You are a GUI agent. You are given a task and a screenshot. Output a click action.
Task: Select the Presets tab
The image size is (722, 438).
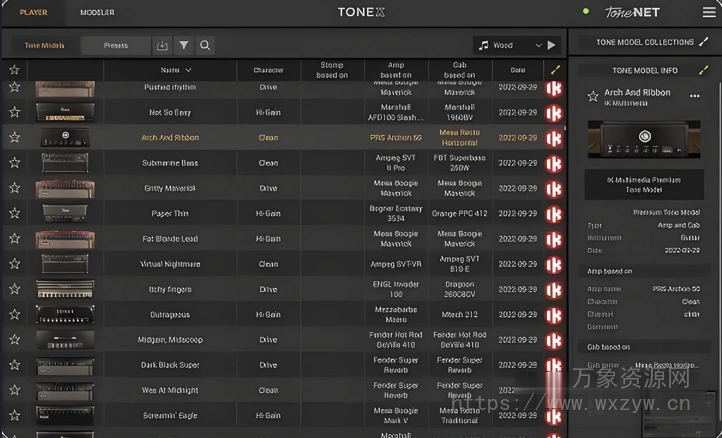116,45
